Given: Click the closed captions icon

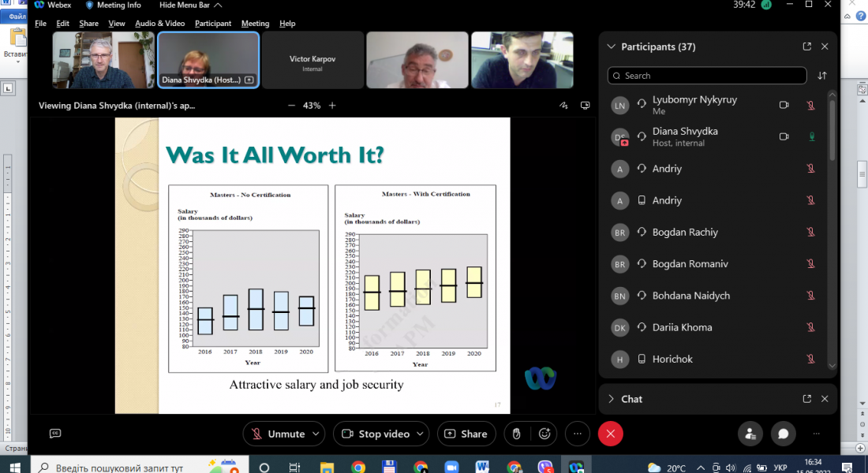Looking at the screenshot, I should click(55, 434).
